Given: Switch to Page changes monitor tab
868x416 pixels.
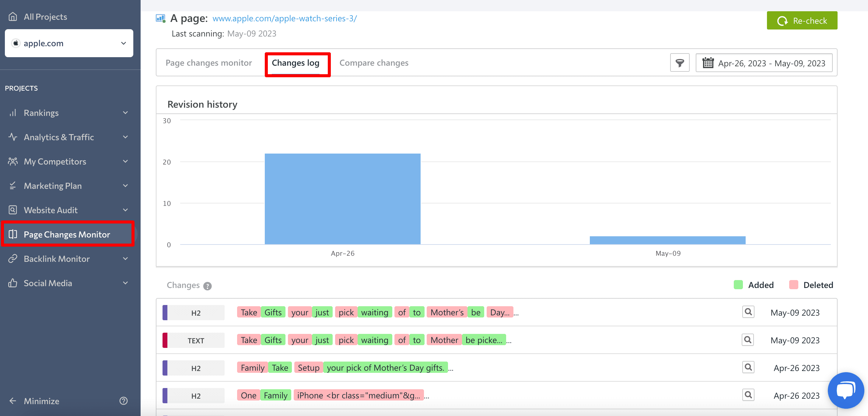Looking at the screenshot, I should [208, 63].
